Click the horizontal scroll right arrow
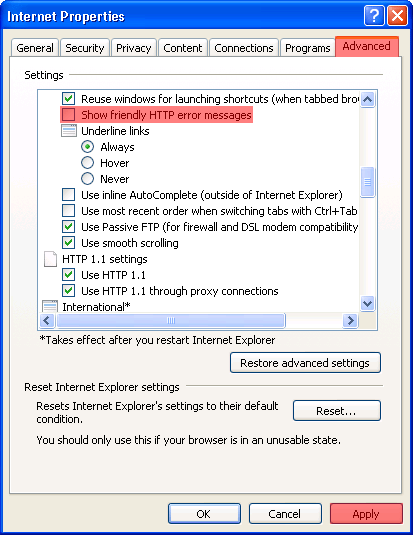Screen dimensions: 413x535 click(x=350, y=320)
